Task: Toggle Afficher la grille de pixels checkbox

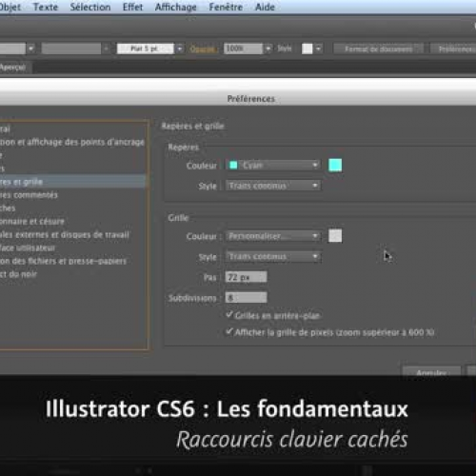Action: tap(229, 331)
